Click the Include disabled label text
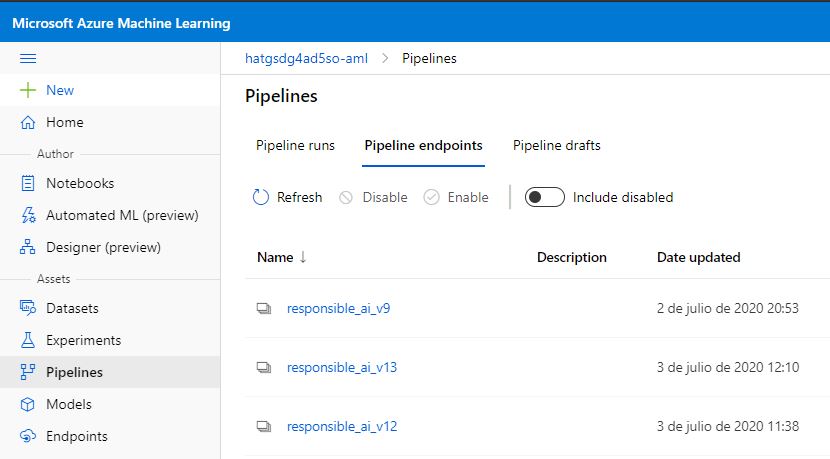830x459 pixels. (623, 197)
